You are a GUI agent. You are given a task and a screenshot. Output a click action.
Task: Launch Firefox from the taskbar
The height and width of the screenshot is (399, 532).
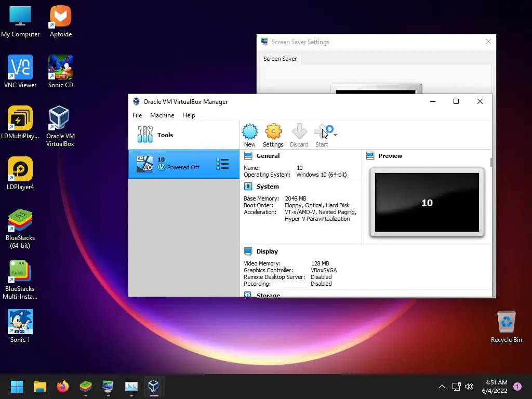[63, 386]
